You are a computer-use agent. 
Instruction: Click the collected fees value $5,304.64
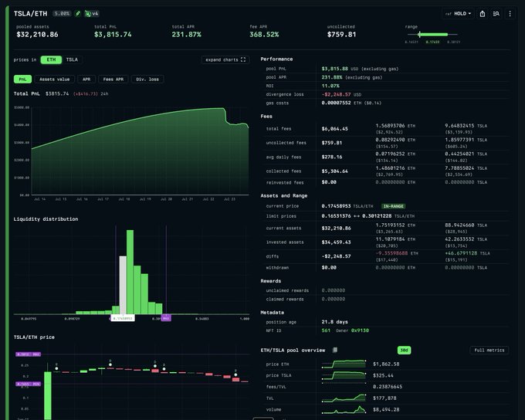point(334,171)
